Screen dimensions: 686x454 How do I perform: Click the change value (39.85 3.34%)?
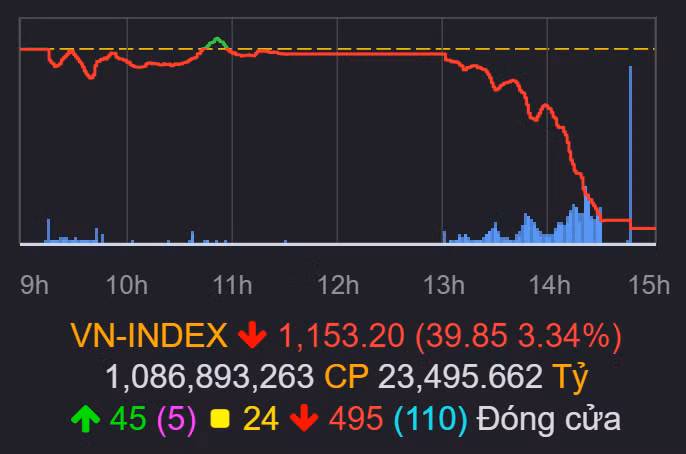[518, 336]
